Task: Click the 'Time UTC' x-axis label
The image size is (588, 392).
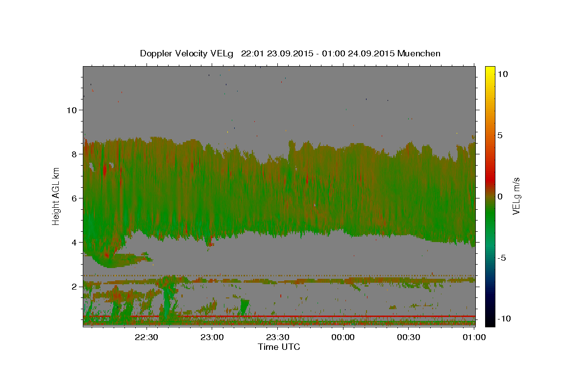Action: (x=279, y=347)
